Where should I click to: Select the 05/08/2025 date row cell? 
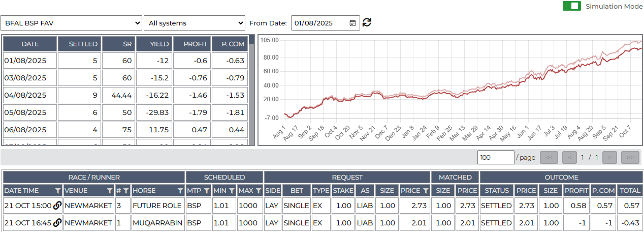[29, 112]
